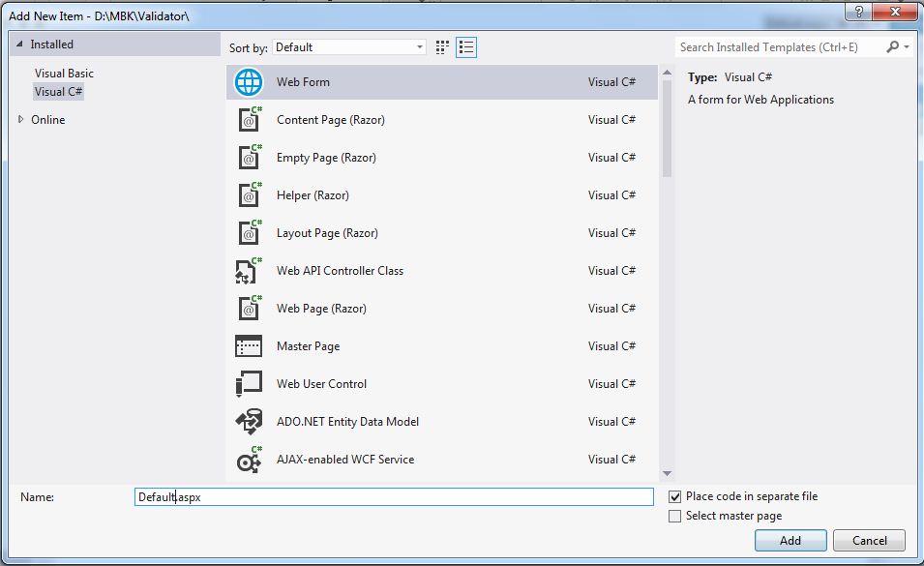The width and height of the screenshot is (924, 566).
Task: Expand the Online templates node
Action: point(22,120)
